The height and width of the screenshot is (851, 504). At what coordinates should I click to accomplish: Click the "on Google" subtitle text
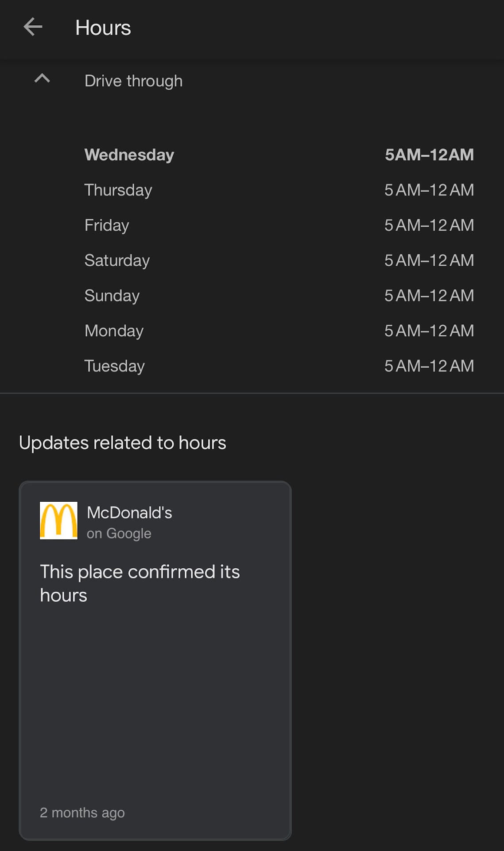(119, 534)
